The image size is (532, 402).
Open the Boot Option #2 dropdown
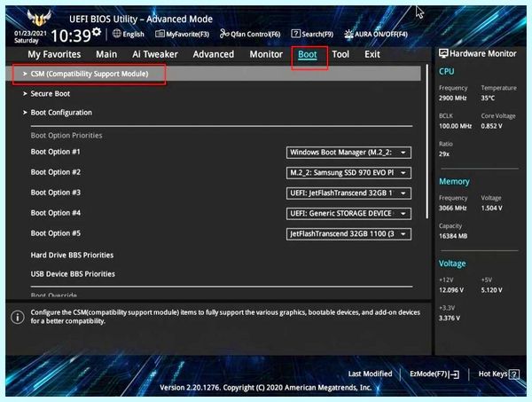click(348, 173)
